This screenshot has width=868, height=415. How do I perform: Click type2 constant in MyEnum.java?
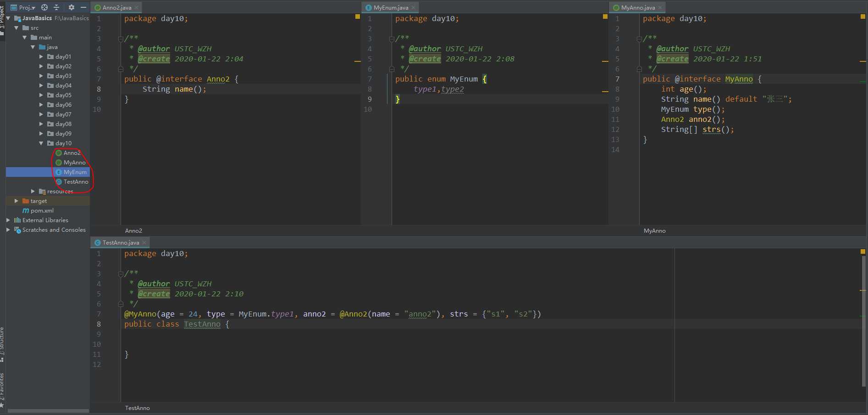tap(453, 89)
